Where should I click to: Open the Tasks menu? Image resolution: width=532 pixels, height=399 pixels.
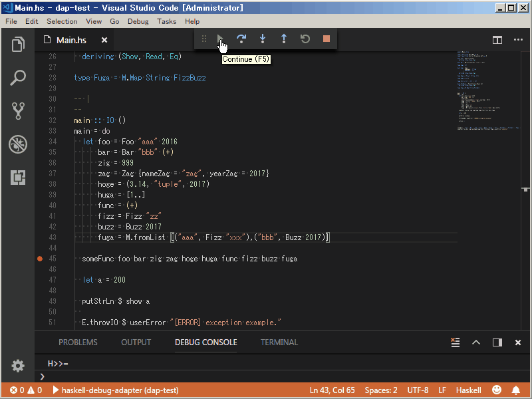pos(166,21)
